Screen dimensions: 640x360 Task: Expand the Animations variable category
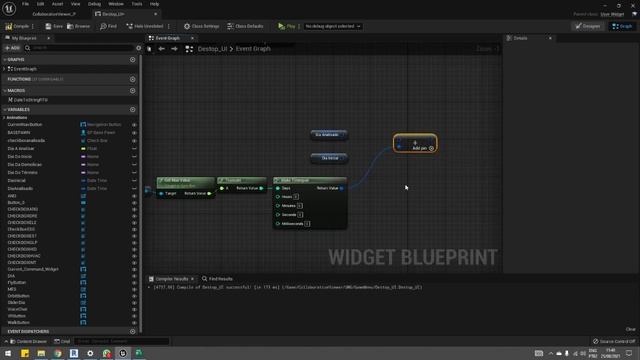tap(4, 118)
